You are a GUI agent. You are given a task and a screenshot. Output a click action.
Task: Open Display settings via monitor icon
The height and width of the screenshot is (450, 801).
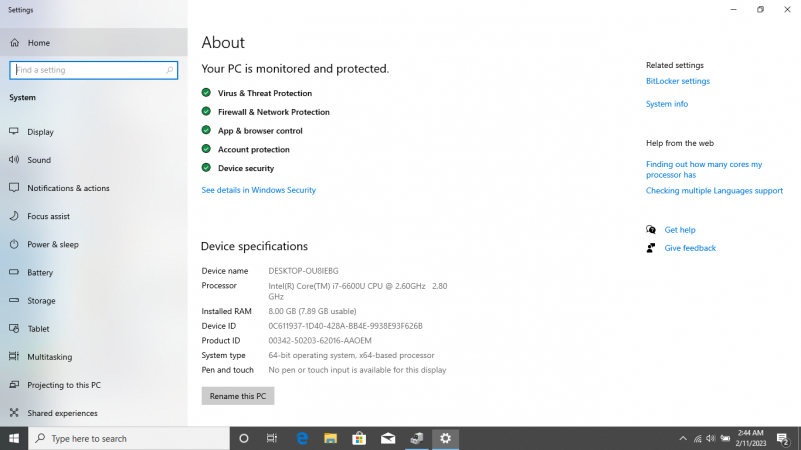click(x=14, y=132)
